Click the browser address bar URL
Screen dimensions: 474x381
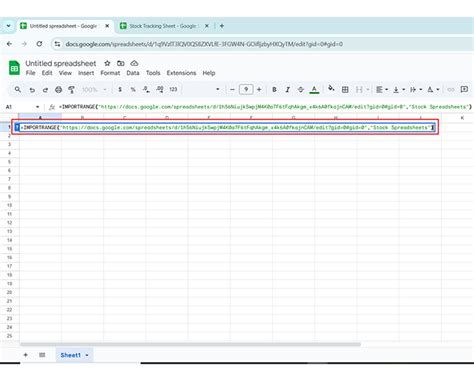(x=204, y=44)
